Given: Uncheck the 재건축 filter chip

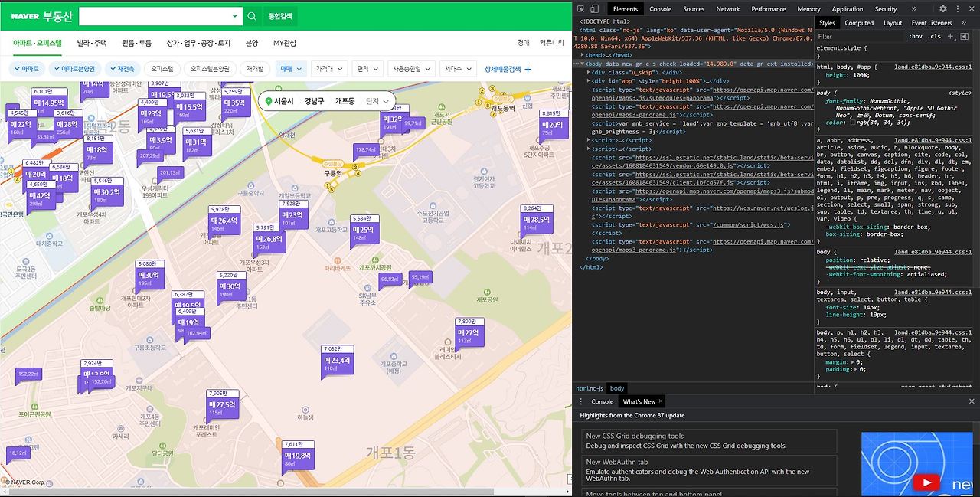Looking at the screenshot, I should point(121,69).
